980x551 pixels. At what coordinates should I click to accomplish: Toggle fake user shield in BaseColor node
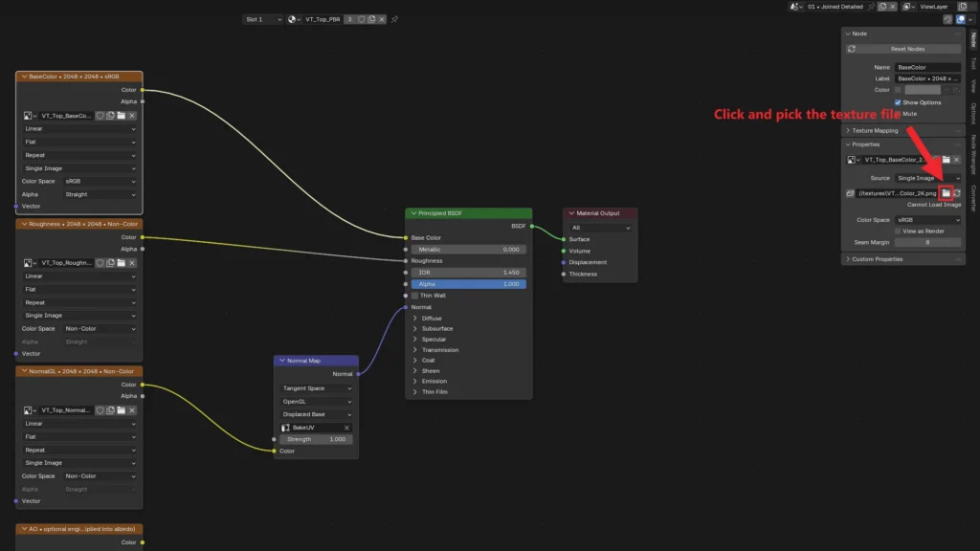tap(100, 116)
